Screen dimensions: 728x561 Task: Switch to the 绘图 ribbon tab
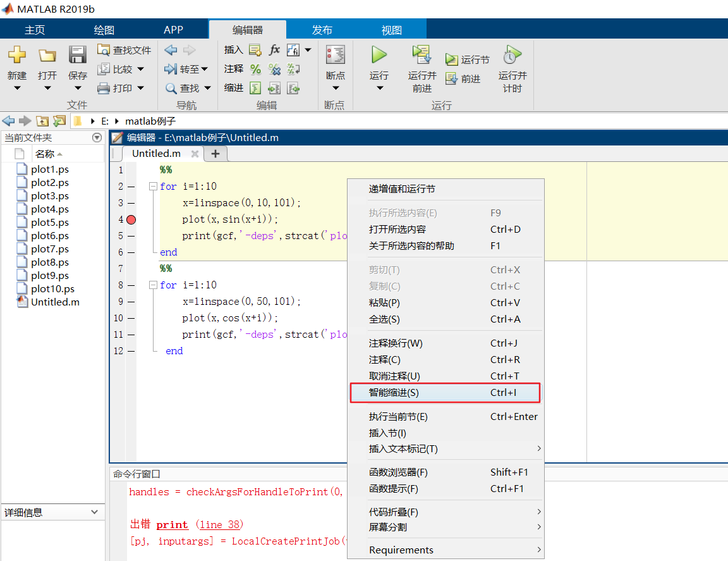tap(104, 30)
